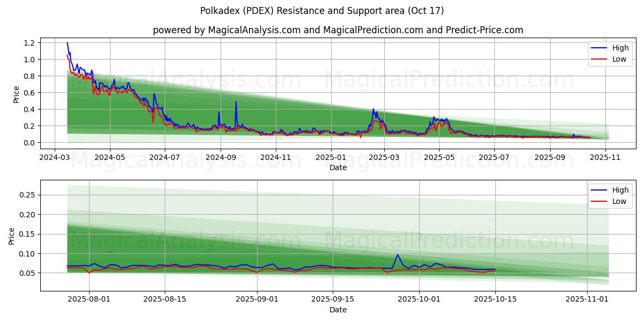This screenshot has height=322, width=644.
Task: Click the blue High line swatch in top legend
Action: coord(599,48)
